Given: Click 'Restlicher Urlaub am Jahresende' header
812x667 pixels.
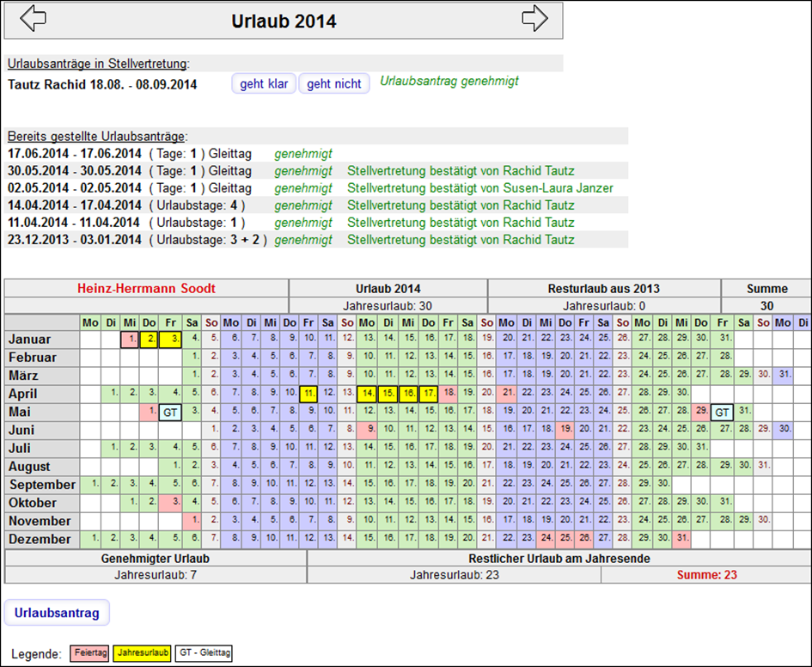Looking at the screenshot, I should tap(559, 559).
